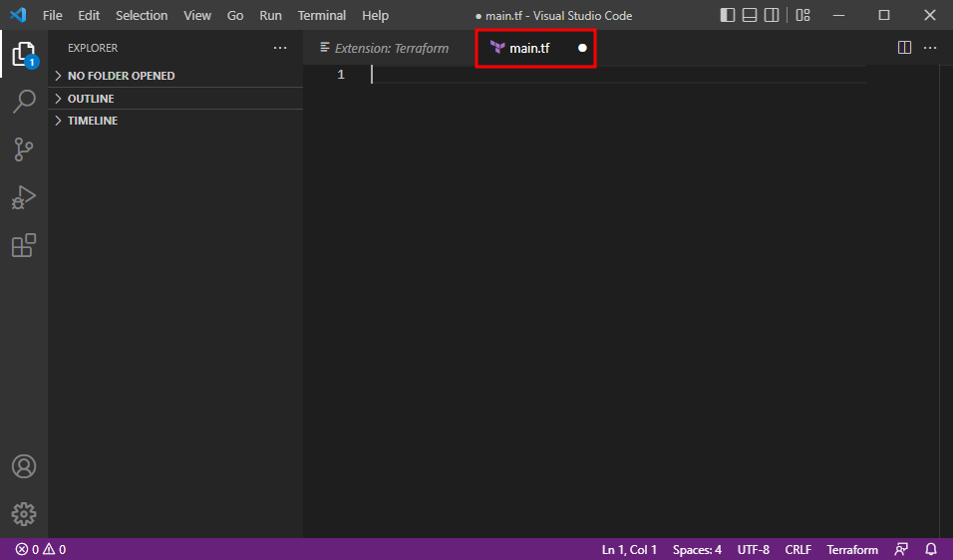This screenshot has height=560, width=953.
Task: Click line 1 in the editor
Action: (x=619, y=74)
